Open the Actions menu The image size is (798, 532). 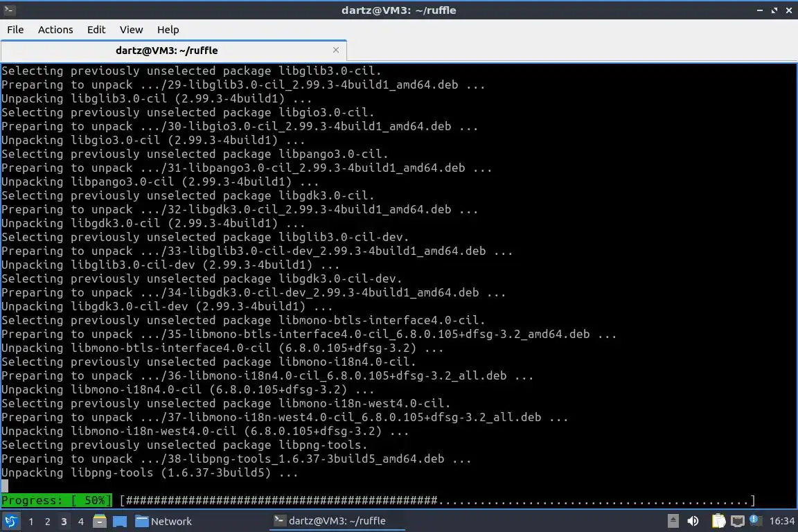click(55, 30)
